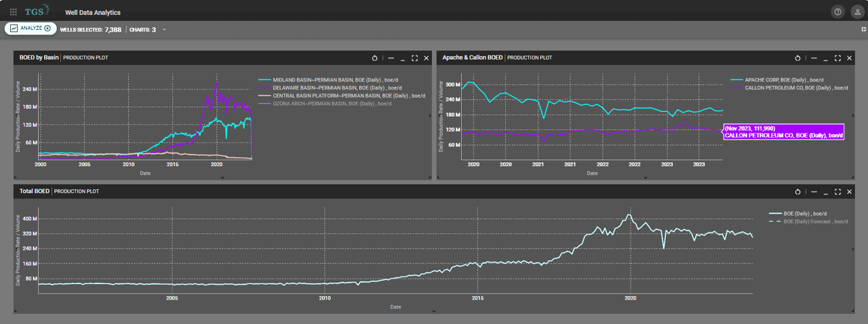Click the collapse layout icon at top right
Viewport: 868px width, 324px height.
tap(863, 29)
